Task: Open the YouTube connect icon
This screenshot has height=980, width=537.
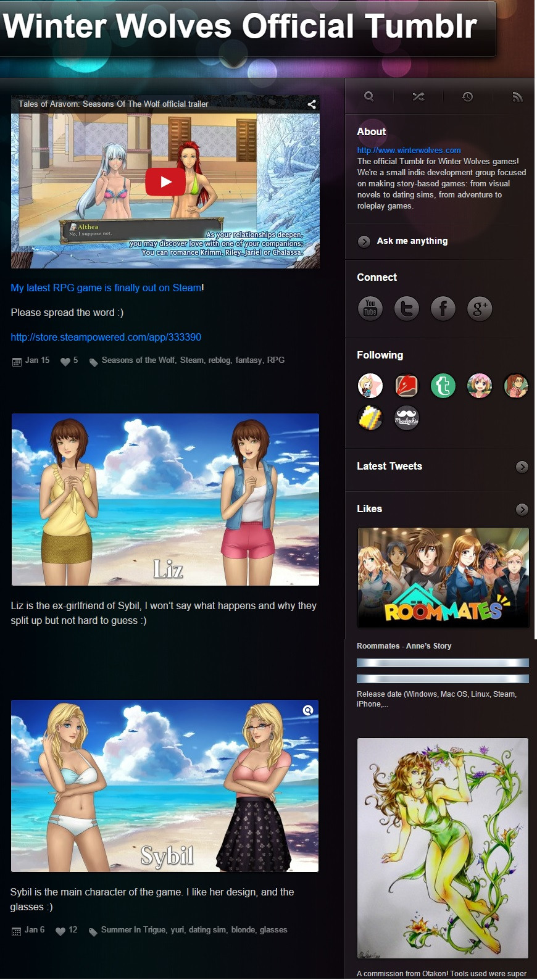Action: point(370,308)
